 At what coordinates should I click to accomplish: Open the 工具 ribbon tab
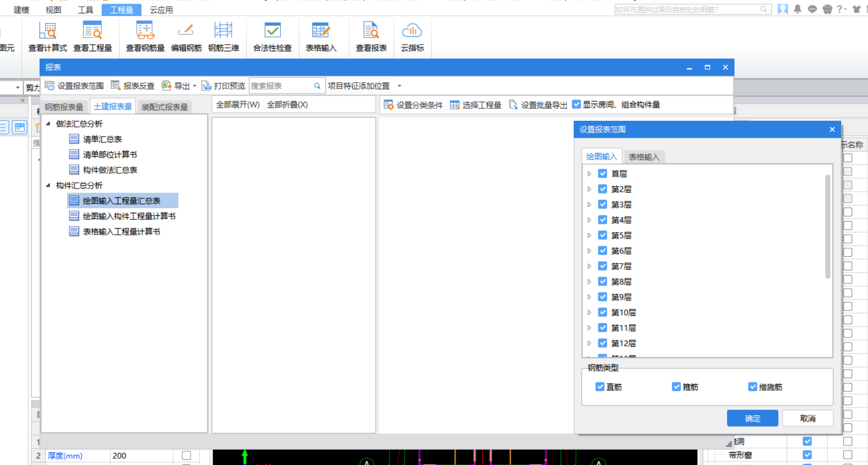pos(86,10)
